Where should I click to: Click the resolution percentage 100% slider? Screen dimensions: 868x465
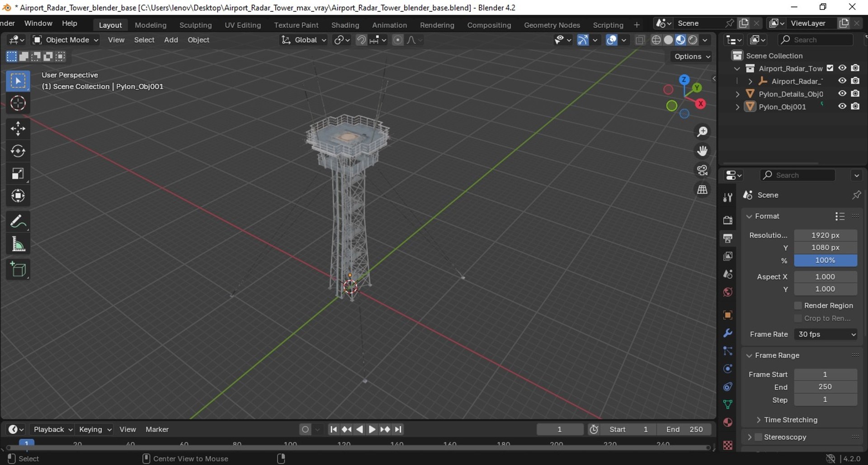pyautogui.click(x=826, y=260)
